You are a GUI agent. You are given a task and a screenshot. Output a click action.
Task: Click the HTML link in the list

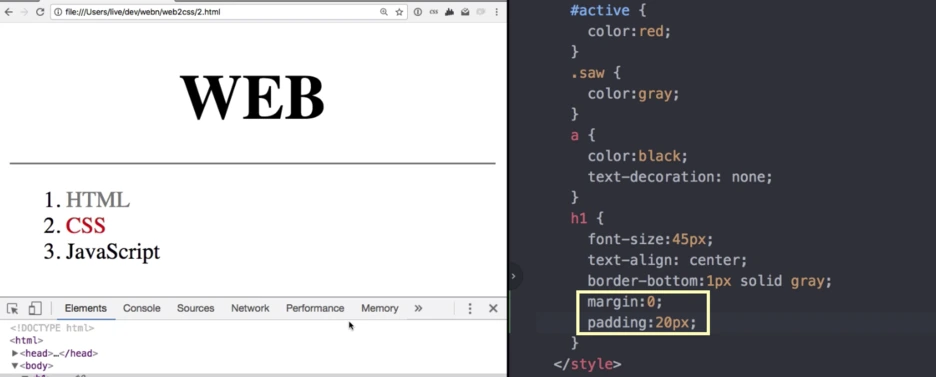[97, 200]
